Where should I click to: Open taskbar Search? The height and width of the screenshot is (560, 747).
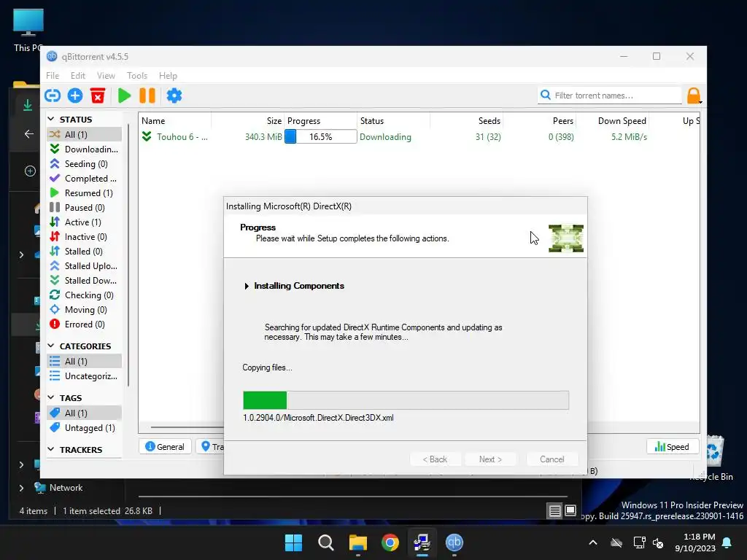(x=326, y=542)
